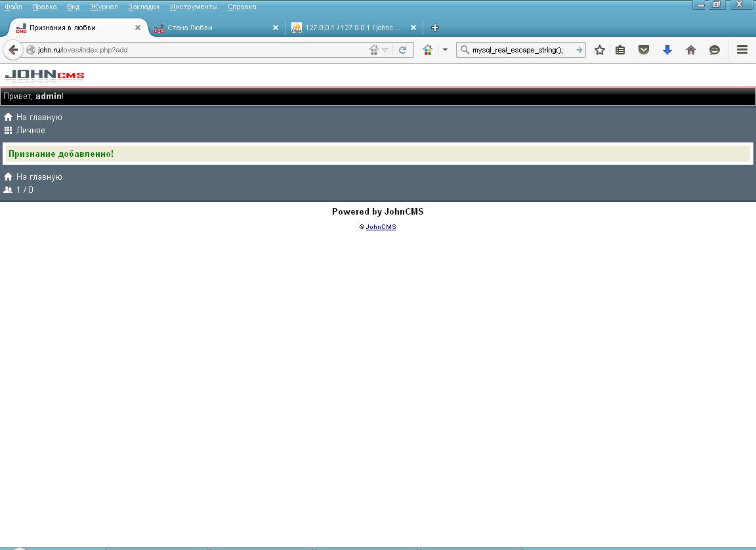The image size is (756, 550).
Task: Open the Журнал menu
Action: click(x=104, y=7)
